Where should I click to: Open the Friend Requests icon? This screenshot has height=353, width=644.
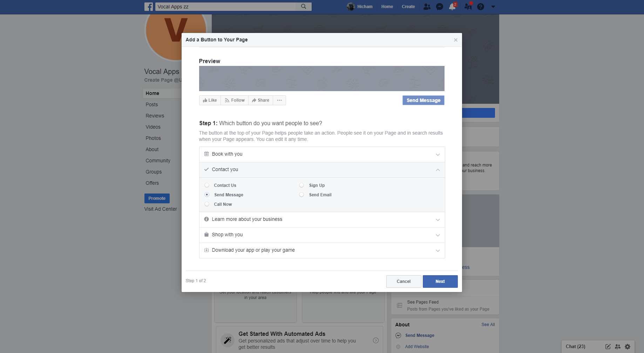(x=427, y=7)
